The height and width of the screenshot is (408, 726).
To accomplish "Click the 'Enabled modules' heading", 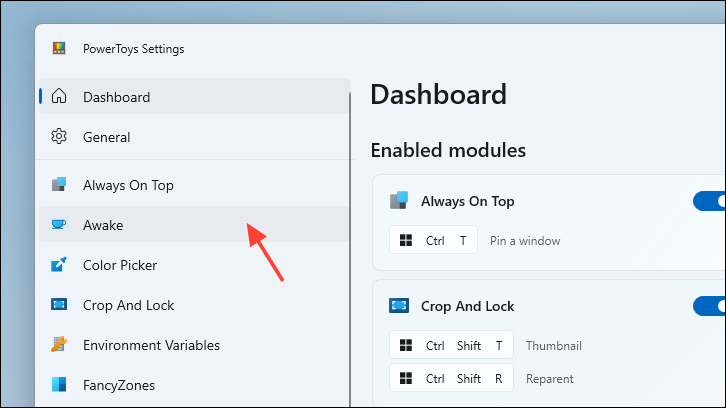I will click(x=448, y=150).
